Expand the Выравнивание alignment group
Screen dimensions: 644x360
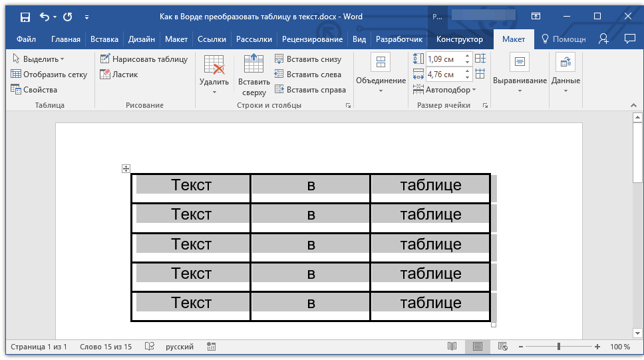click(x=520, y=75)
